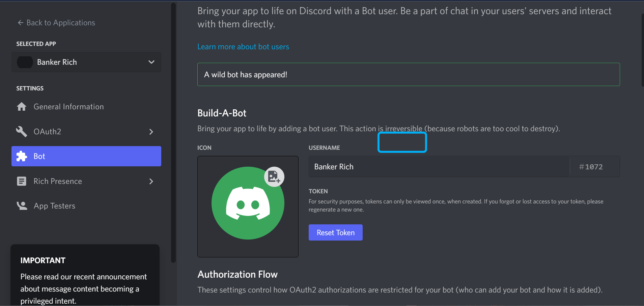This screenshot has width=644, height=306.
Task: Select the OAuth2 settings item
Action: coord(86,132)
